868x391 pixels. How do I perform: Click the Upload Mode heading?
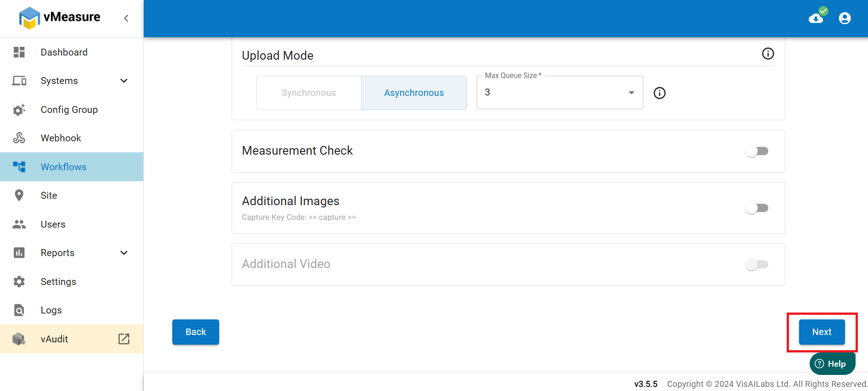tap(278, 56)
